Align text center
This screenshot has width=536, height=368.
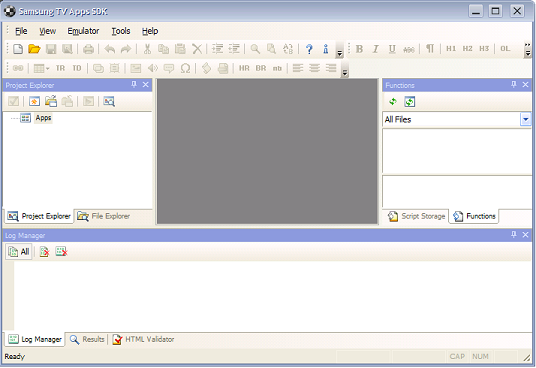[x=314, y=68]
